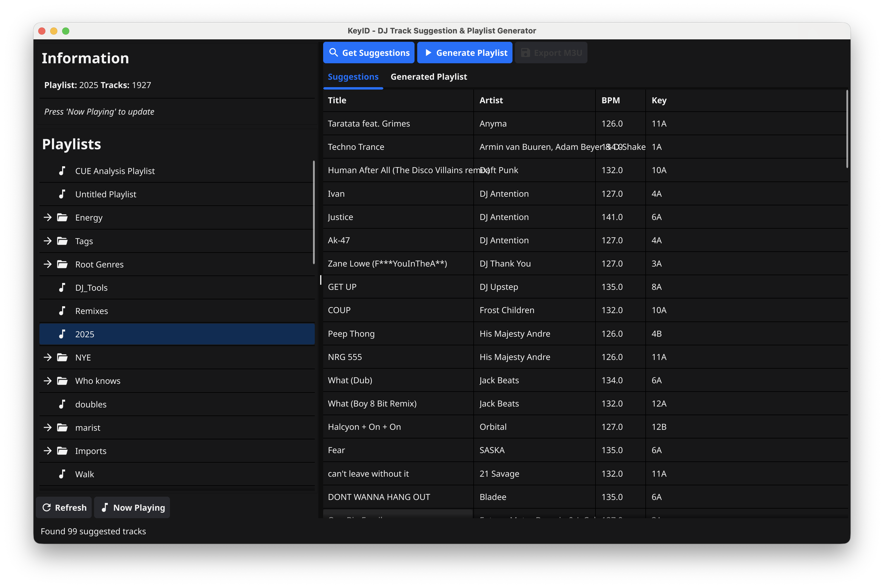Sort by the Artist column header

point(534,100)
